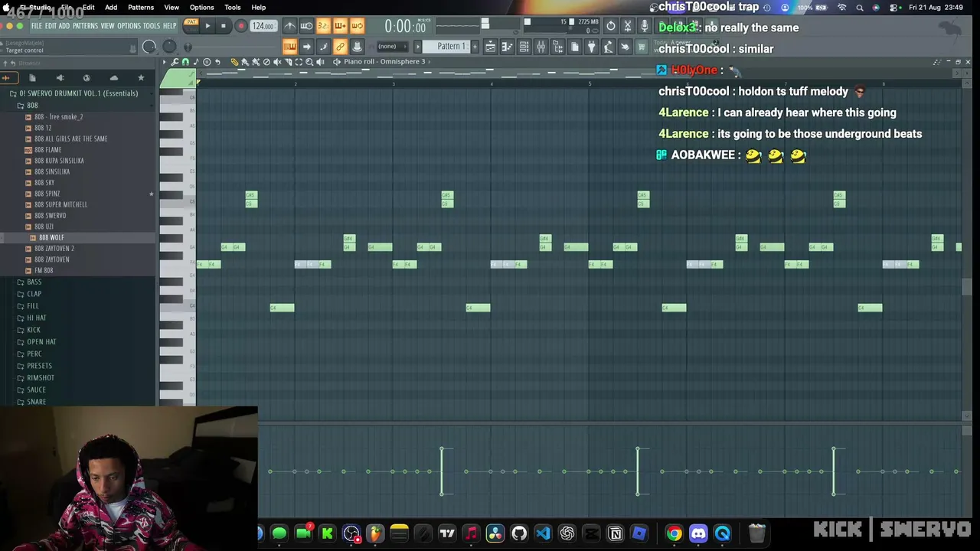Image resolution: width=980 pixels, height=551 pixels.
Task: Open the OPTIONS menu in FL toolbar
Action: pos(129,26)
